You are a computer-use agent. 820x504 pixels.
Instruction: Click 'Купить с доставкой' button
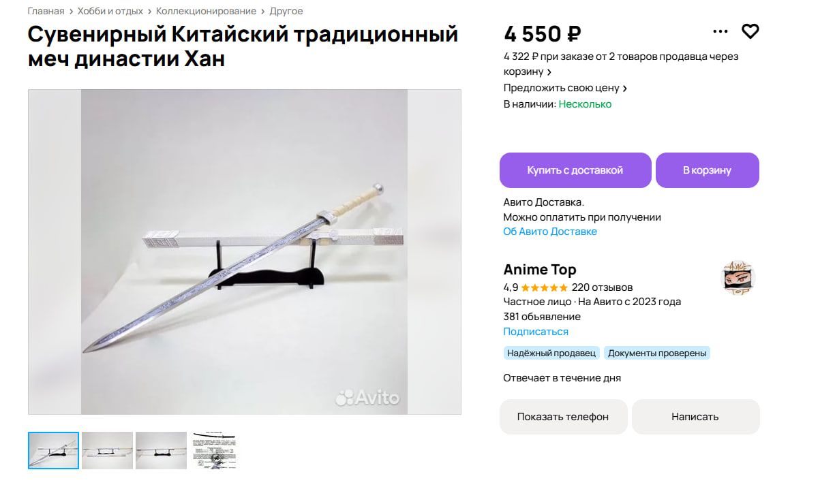click(575, 170)
